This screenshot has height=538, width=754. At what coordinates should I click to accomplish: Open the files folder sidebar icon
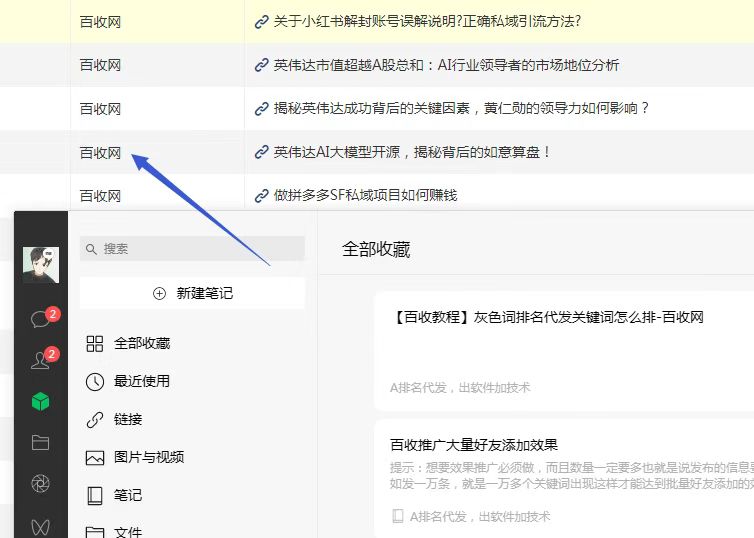coord(40,442)
